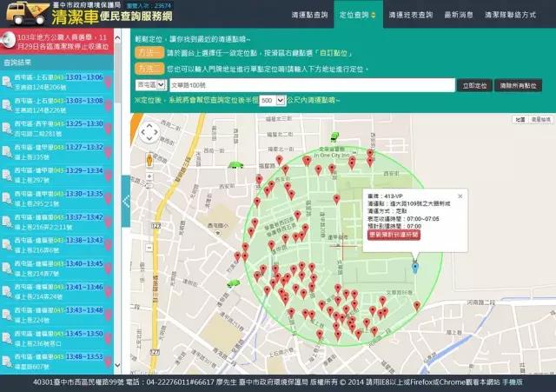Viewport: 556px width, 392px height.
Task: Zoom in the map with the plus button
Action: click(x=149, y=176)
